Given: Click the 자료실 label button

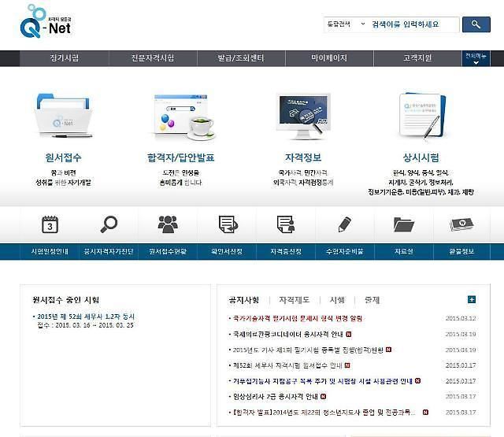Looking at the screenshot, I should coord(404,252).
